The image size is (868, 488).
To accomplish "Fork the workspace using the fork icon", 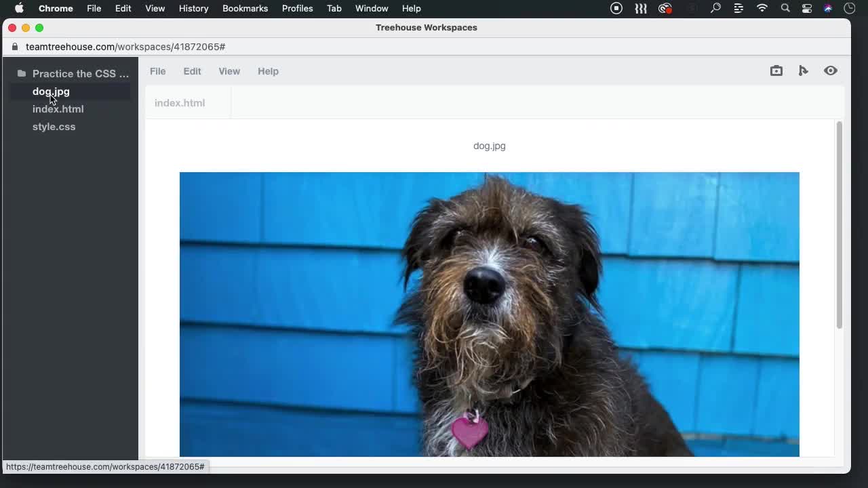I will pyautogui.click(x=803, y=70).
